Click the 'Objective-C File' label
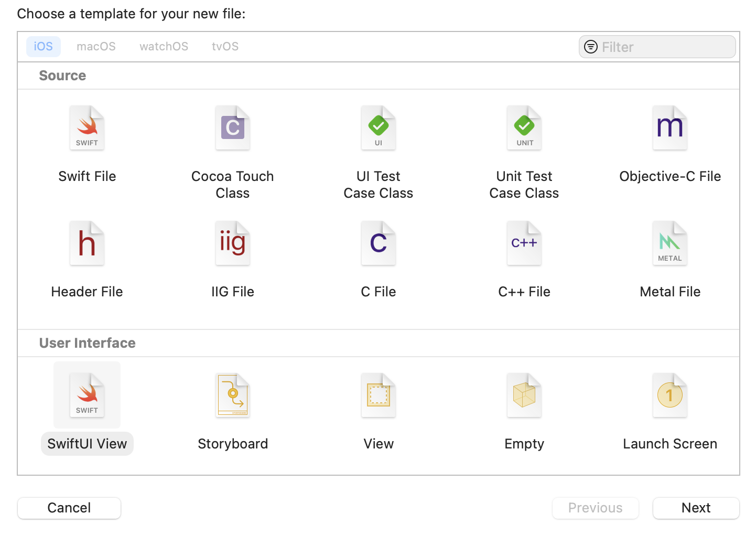756x535 pixels. coord(670,176)
